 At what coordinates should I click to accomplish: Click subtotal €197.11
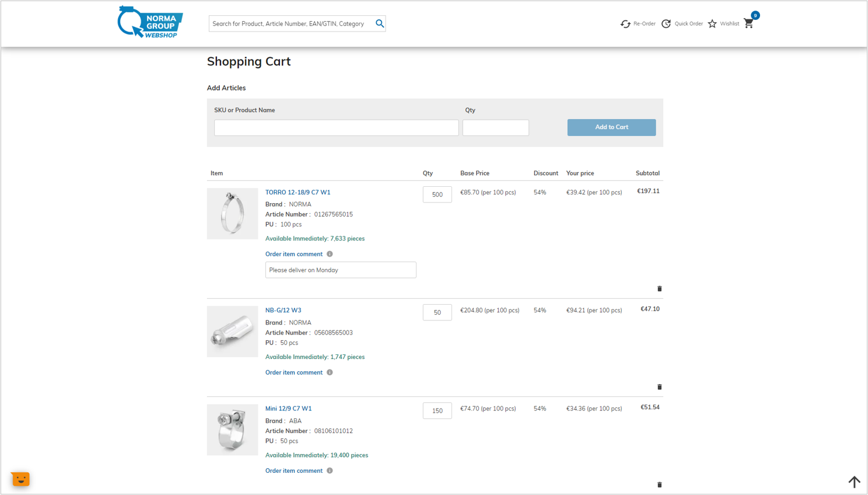click(648, 191)
